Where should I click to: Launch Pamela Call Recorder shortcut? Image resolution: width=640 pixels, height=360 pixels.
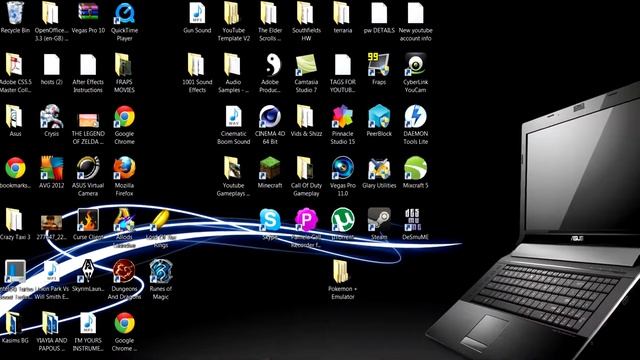point(306,220)
